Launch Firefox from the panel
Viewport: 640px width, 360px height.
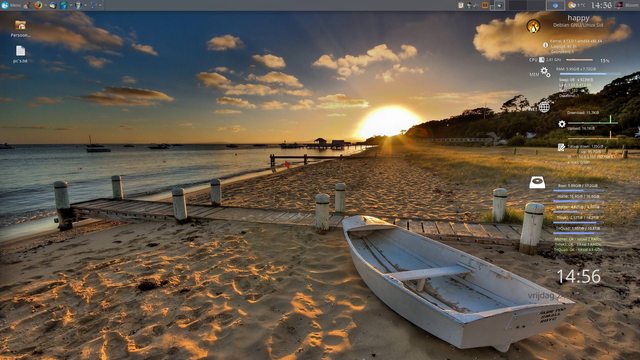[x=38, y=5]
